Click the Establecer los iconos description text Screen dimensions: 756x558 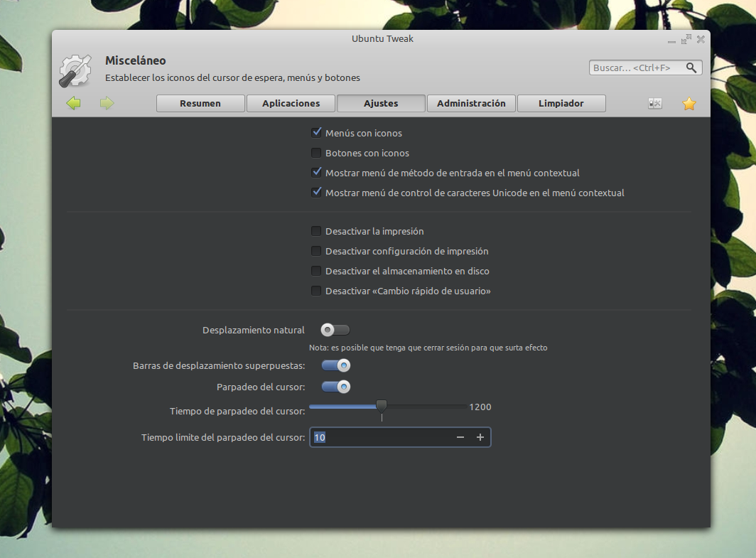(232, 77)
